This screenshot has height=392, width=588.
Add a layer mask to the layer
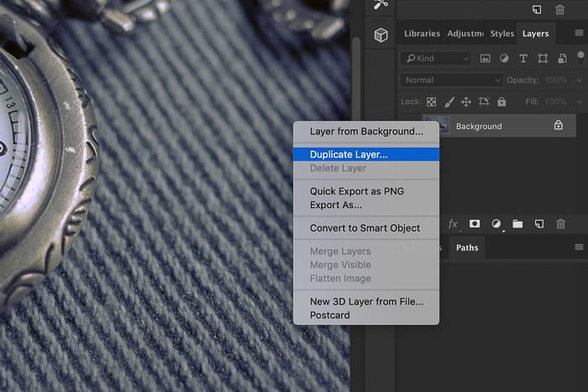click(475, 224)
